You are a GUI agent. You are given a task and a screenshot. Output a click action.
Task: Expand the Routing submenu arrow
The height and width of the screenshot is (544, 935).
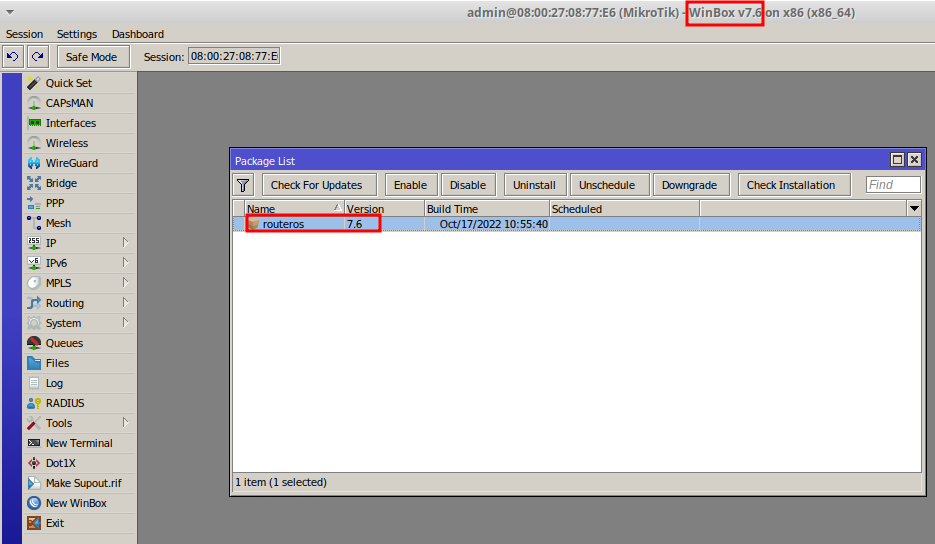(125, 302)
